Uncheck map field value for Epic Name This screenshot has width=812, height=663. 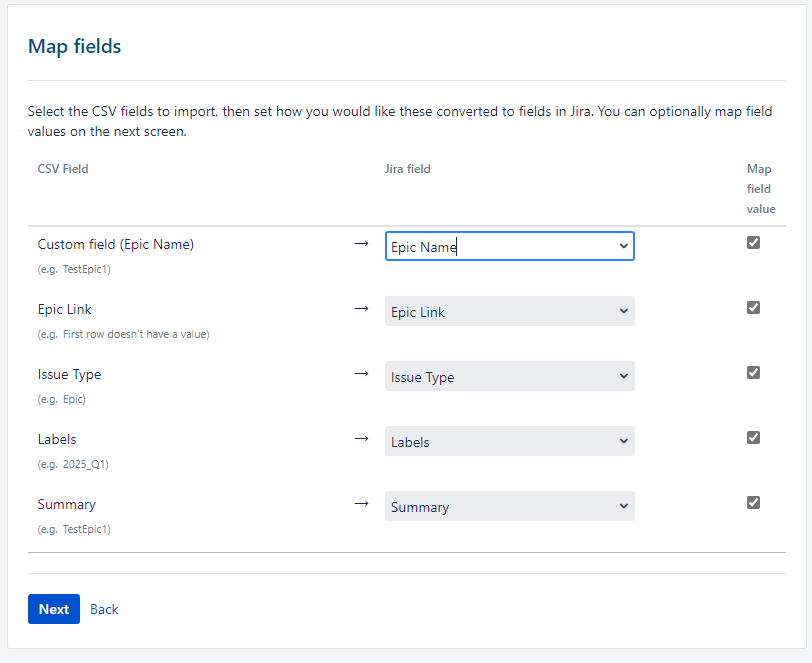pyautogui.click(x=754, y=243)
